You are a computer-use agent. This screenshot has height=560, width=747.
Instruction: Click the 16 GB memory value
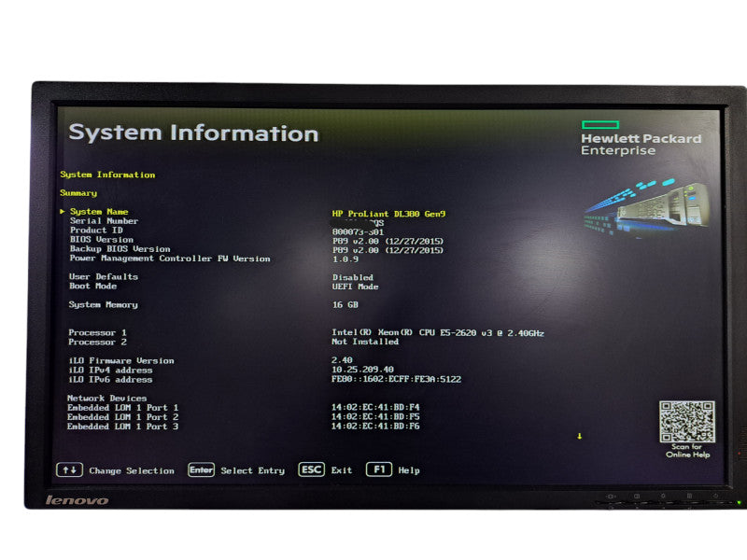click(x=345, y=305)
